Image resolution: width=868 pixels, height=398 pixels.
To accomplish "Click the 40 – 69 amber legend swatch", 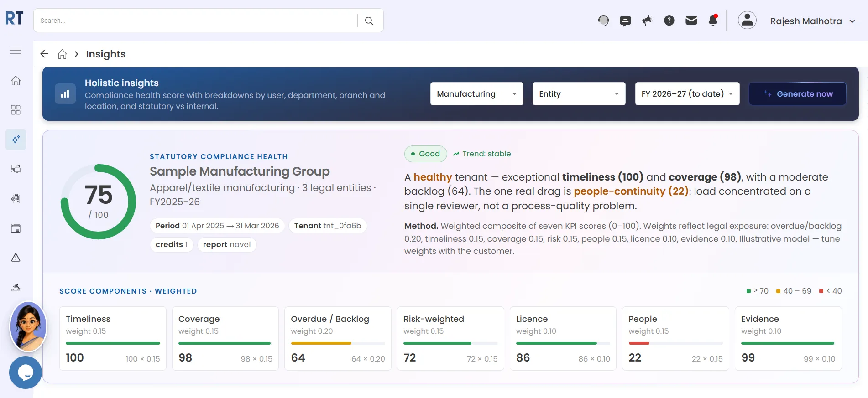I will point(779,291).
